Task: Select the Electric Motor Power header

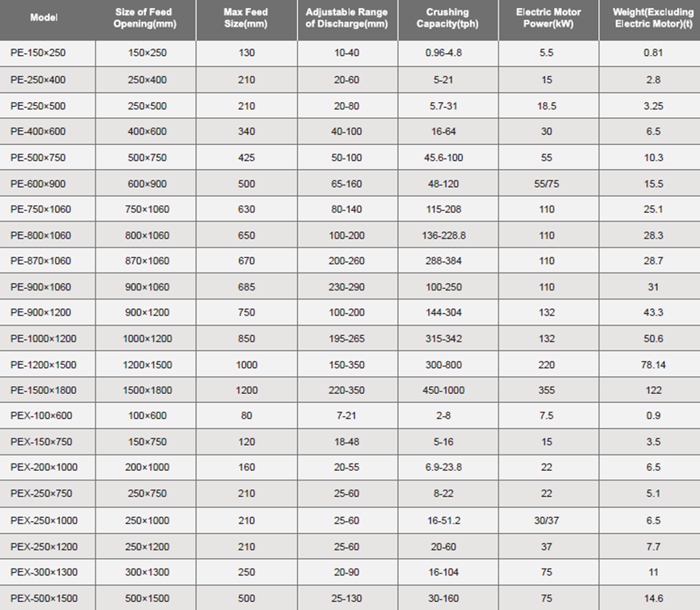Action: 547,18
